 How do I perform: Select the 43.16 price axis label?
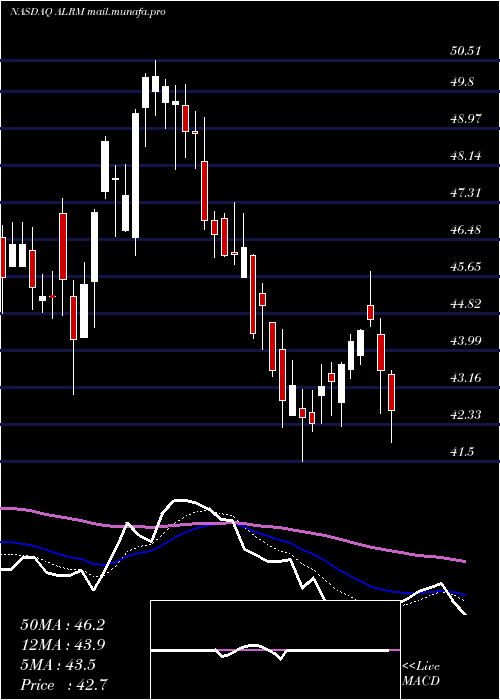pos(465,379)
